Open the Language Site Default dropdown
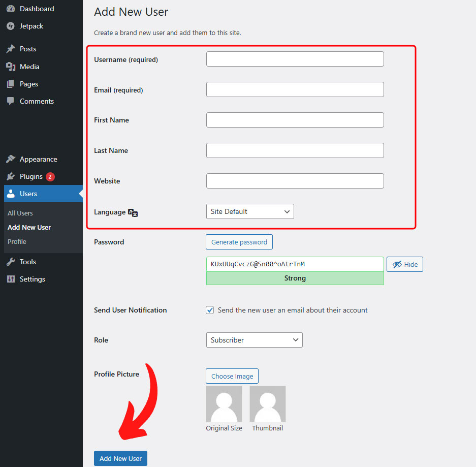 (x=250, y=211)
